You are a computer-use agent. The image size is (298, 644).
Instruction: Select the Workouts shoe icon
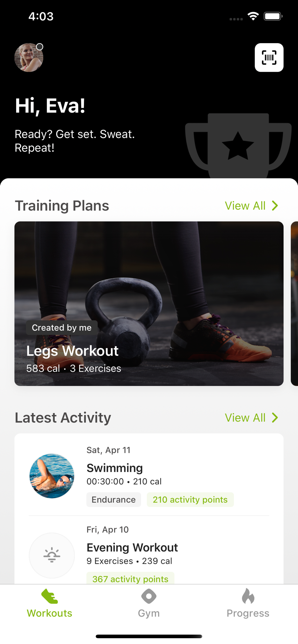coord(50,596)
